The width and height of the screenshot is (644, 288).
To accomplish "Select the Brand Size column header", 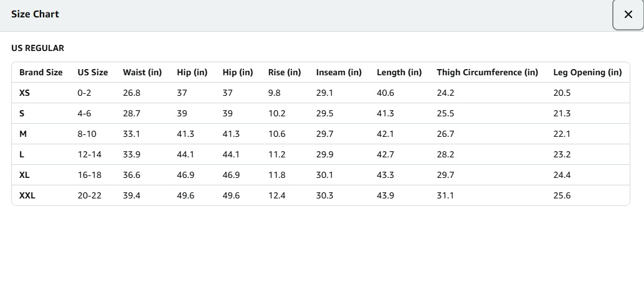I will (41, 72).
